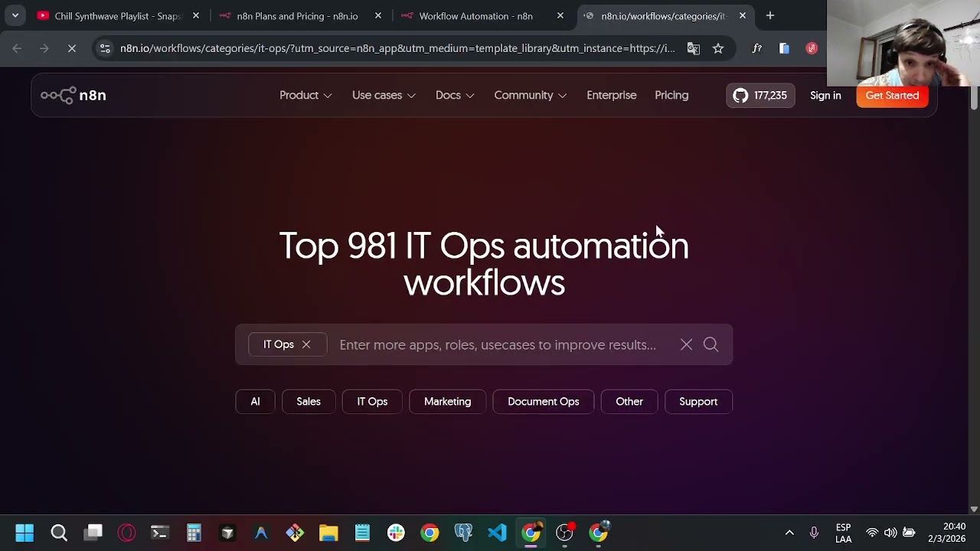Remove the IT Ops filter chip with its X
Image resolution: width=980 pixels, height=551 pixels.
(x=306, y=344)
